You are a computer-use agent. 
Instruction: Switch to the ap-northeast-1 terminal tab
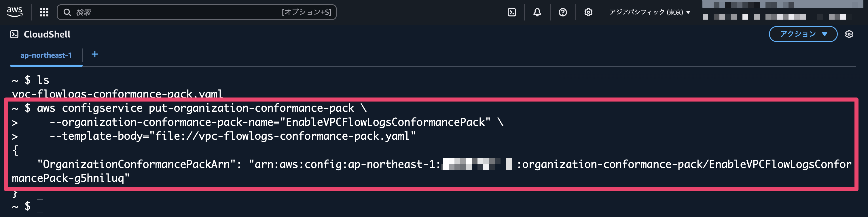(x=46, y=55)
